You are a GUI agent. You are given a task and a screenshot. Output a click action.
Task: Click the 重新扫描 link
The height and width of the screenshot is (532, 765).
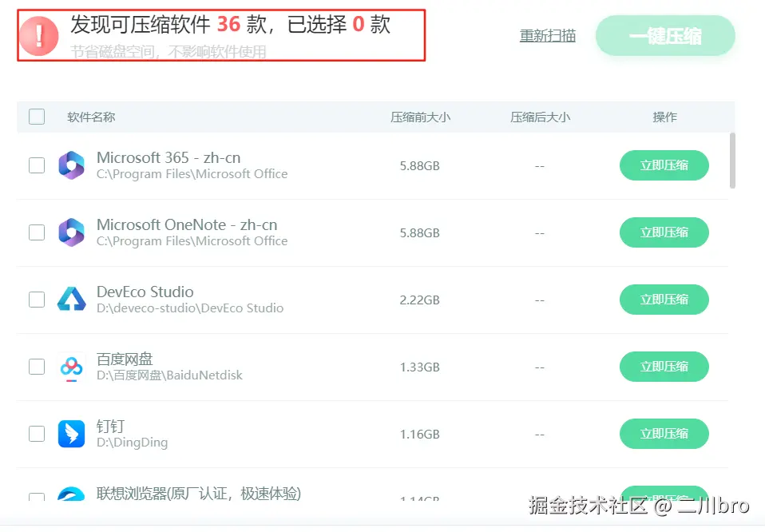pos(548,36)
